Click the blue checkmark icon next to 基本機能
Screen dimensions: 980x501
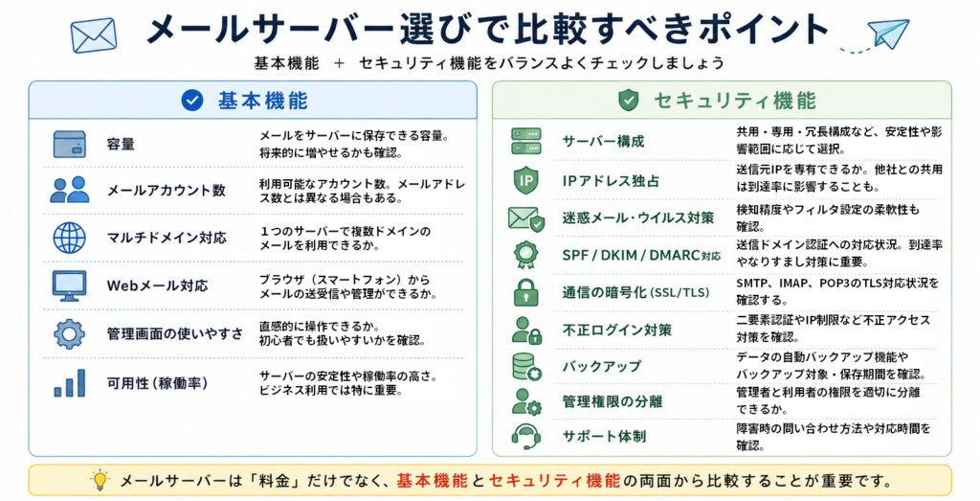click(x=191, y=100)
